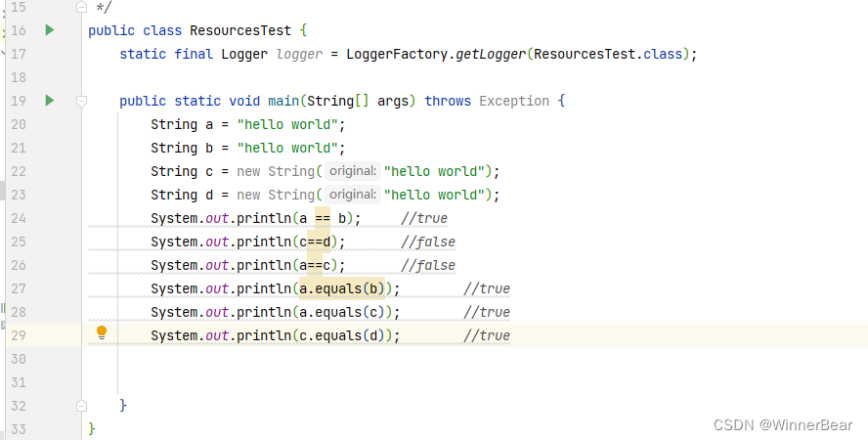The width and height of the screenshot is (868, 440).
Task: Click the getLogger method call
Action: tap(491, 54)
